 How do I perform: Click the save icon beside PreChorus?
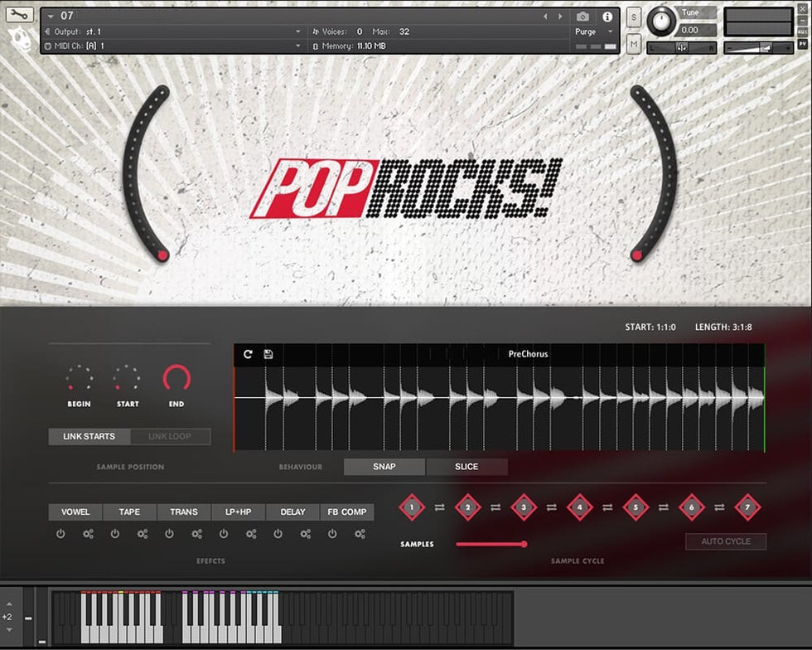tap(268, 354)
